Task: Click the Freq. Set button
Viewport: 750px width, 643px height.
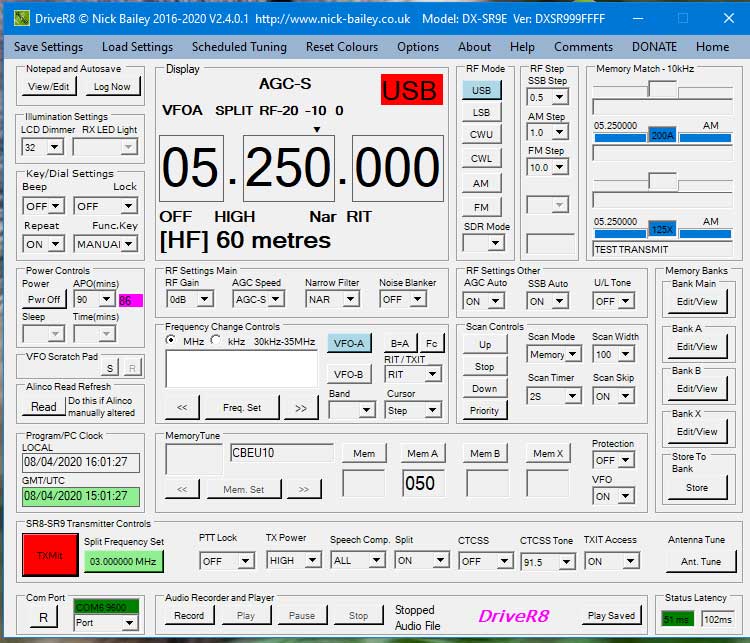Action: click(x=242, y=408)
